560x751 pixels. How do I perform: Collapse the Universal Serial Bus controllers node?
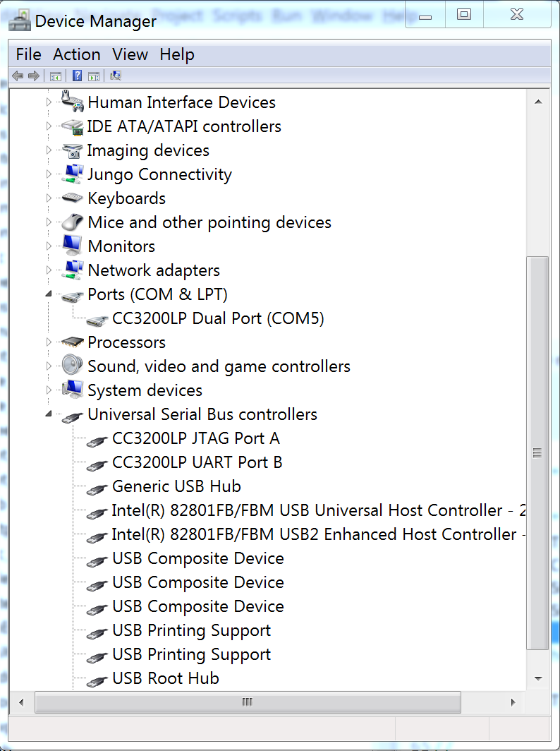49,414
